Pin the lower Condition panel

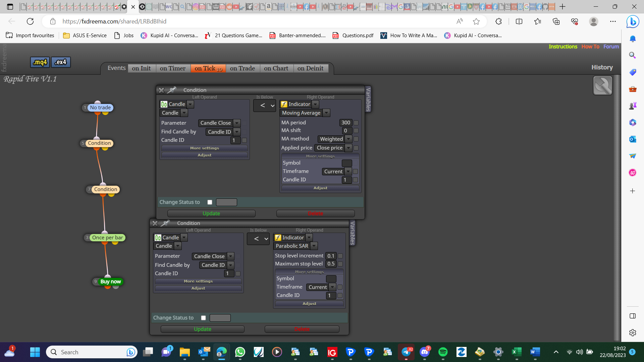165,223
